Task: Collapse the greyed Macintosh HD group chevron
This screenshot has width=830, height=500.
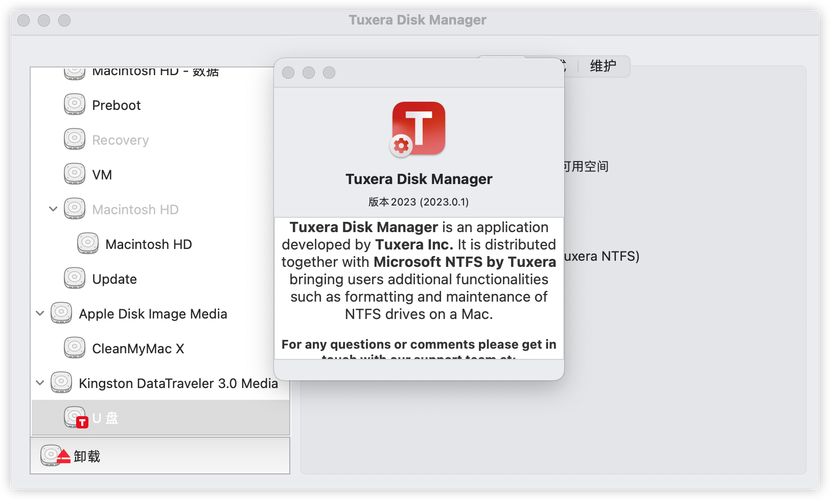Action: pyautogui.click(x=53, y=209)
